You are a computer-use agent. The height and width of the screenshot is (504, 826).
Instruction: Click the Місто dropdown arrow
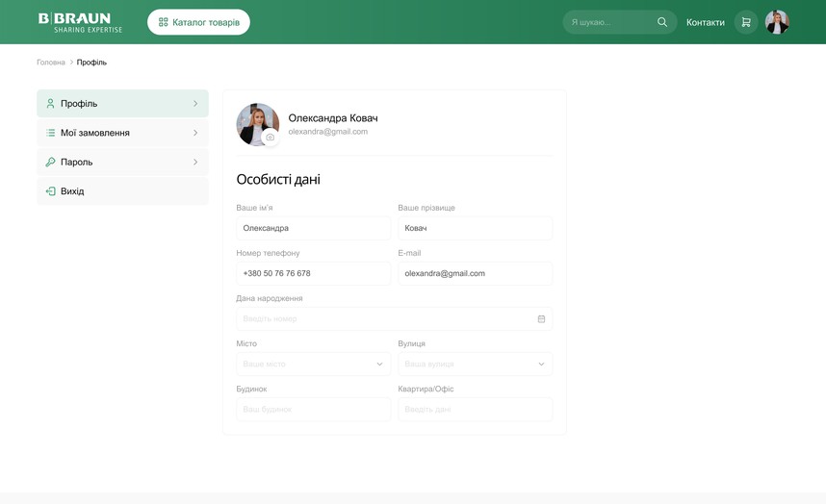click(x=379, y=365)
